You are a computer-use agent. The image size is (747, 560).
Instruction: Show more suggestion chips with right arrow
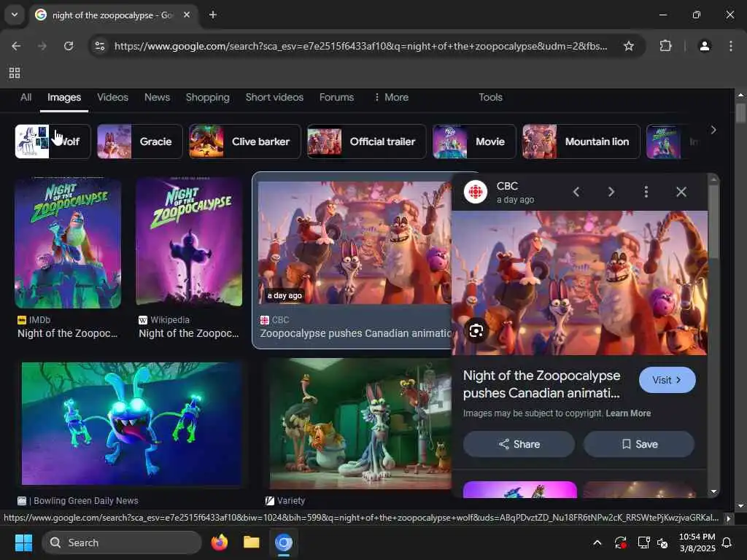click(713, 130)
